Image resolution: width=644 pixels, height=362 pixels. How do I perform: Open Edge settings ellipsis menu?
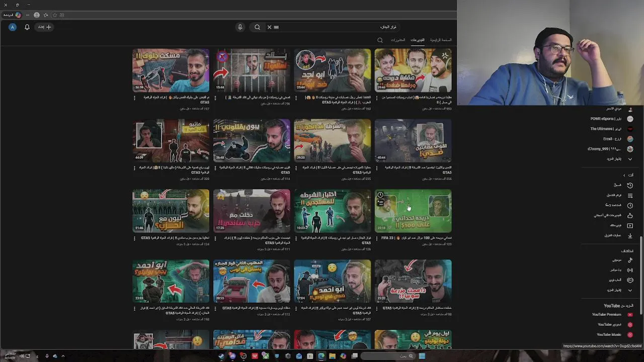point(29,15)
